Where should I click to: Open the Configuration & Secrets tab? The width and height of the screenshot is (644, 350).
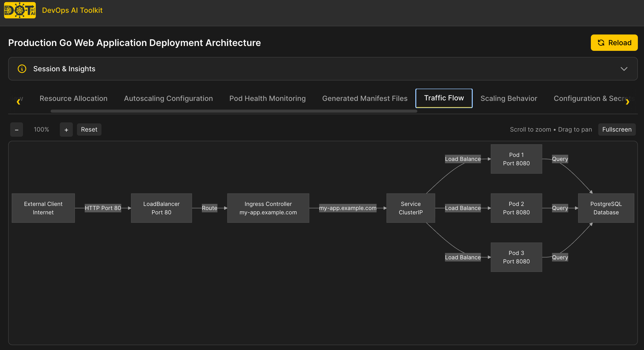(592, 98)
